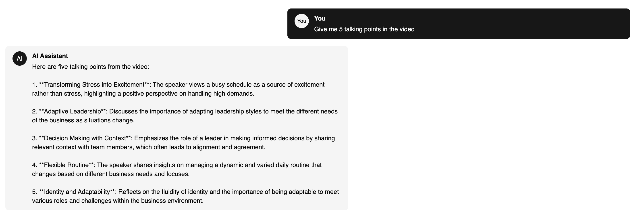The width and height of the screenshot is (644, 222).
Task: Click the bold 'You' sender name
Action: point(320,18)
